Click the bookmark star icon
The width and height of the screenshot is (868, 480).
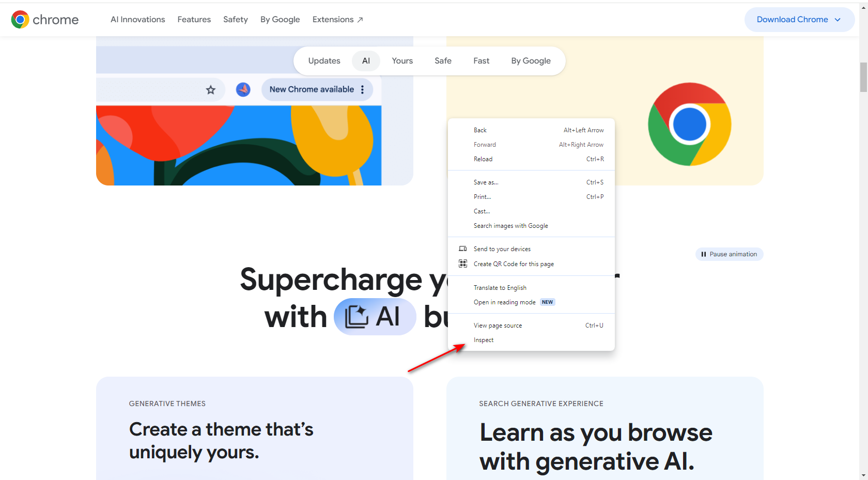coord(211,90)
